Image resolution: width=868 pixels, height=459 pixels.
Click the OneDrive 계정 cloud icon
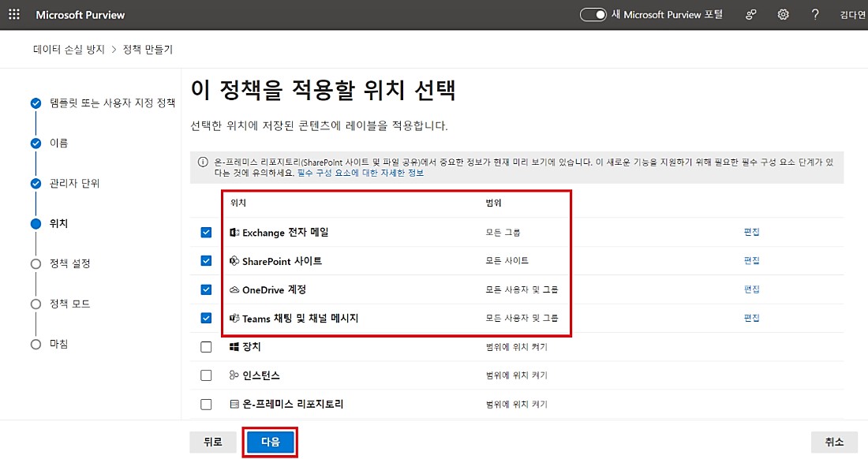234,289
